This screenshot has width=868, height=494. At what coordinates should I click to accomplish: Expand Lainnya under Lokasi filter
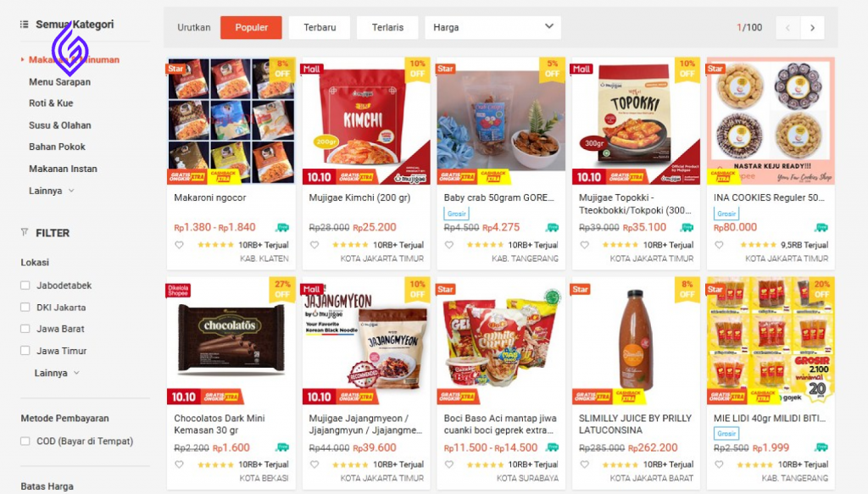57,373
